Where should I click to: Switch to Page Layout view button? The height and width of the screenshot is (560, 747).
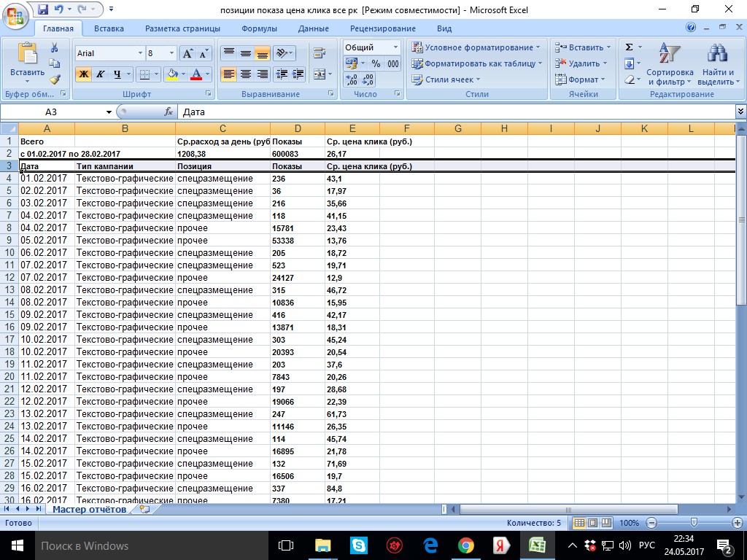tap(592, 523)
